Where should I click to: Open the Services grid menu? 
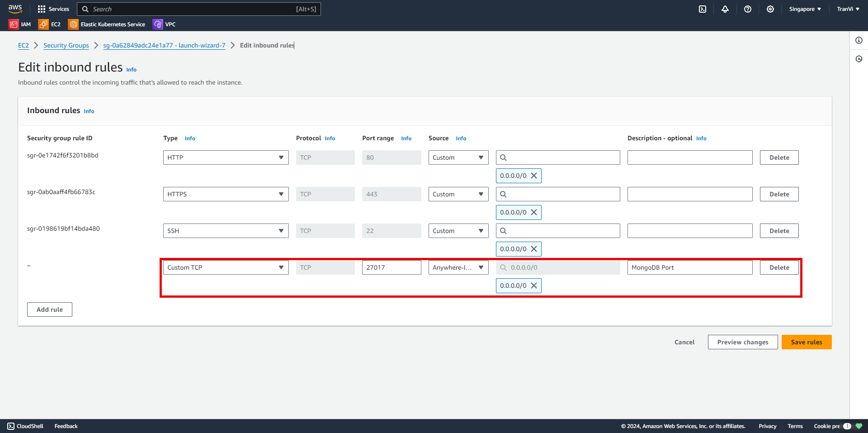[x=53, y=9]
